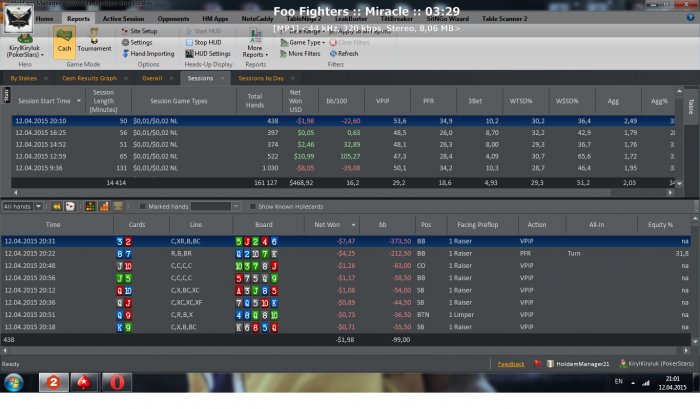The width and height of the screenshot is (700, 409).
Task: Select session 12.04.2015 16:25 row
Action: [343, 133]
